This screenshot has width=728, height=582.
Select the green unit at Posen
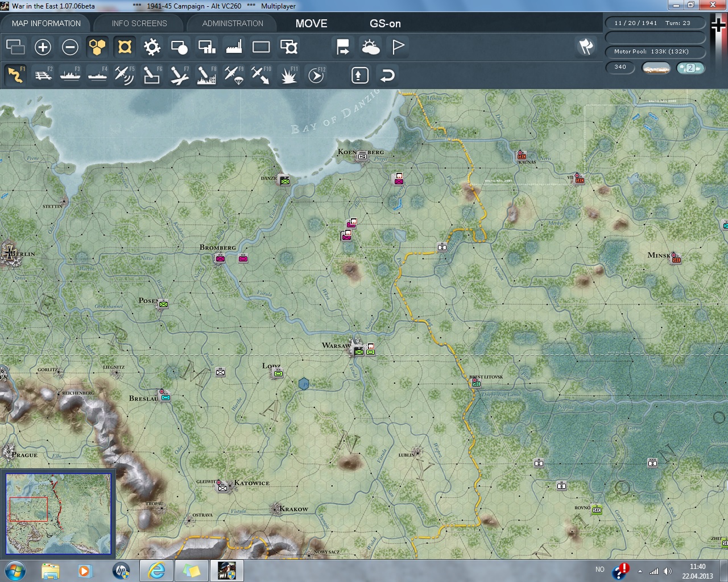pyautogui.click(x=163, y=304)
